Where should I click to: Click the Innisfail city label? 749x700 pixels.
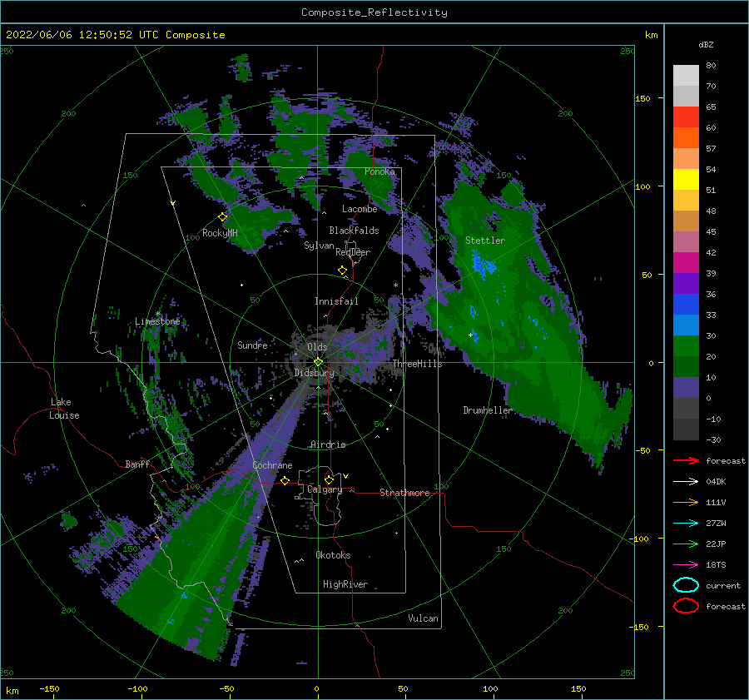pos(336,301)
